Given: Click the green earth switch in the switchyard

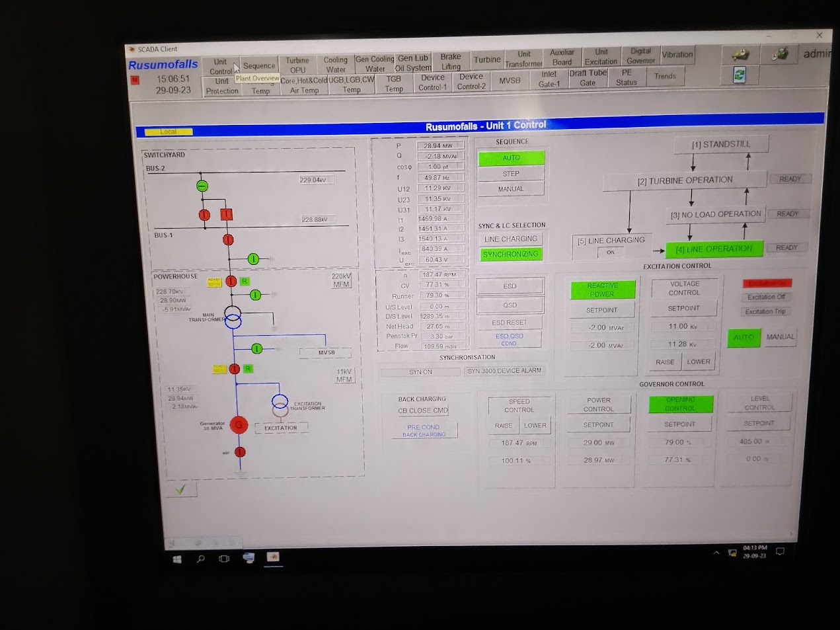Looking at the screenshot, I should (x=253, y=258).
